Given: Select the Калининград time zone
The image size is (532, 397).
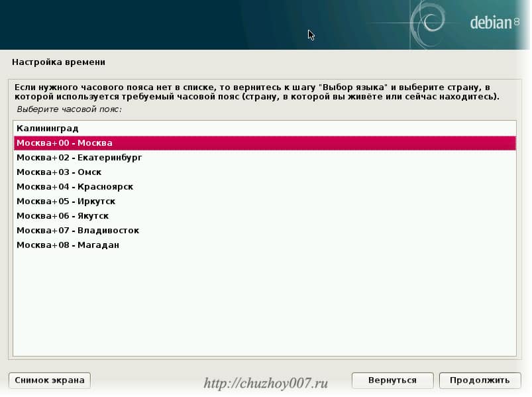Looking at the screenshot, I should pyautogui.click(x=264, y=129).
